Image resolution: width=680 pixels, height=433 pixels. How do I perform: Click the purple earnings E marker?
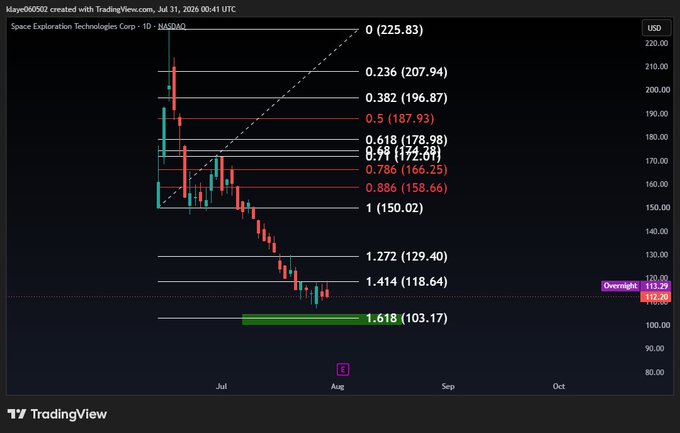(x=343, y=370)
